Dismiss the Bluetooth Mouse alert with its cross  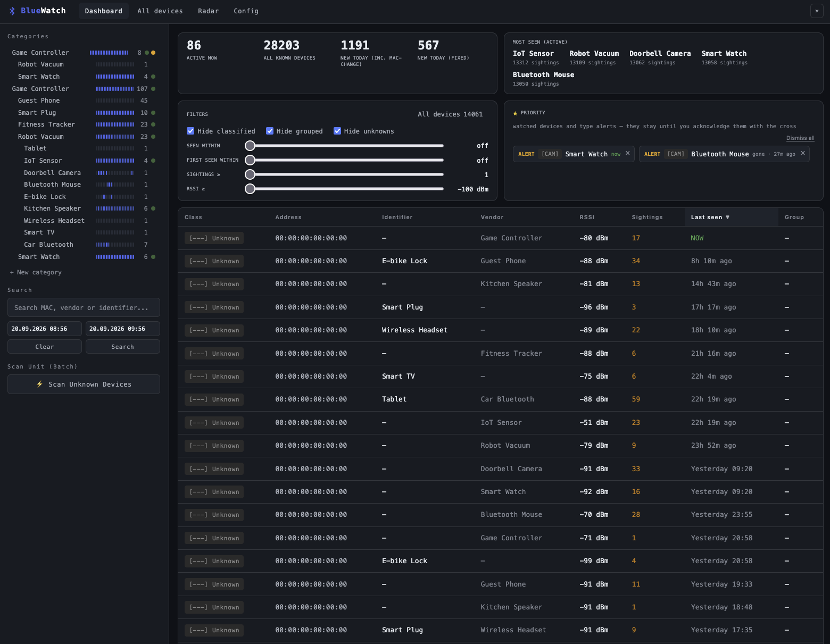point(803,153)
